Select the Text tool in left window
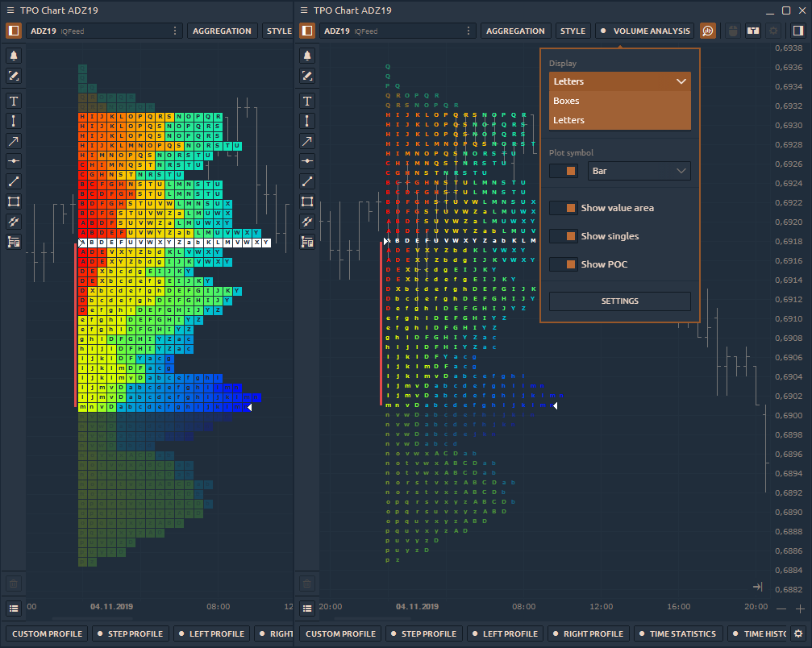The image size is (812, 648). (x=14, y=101)
